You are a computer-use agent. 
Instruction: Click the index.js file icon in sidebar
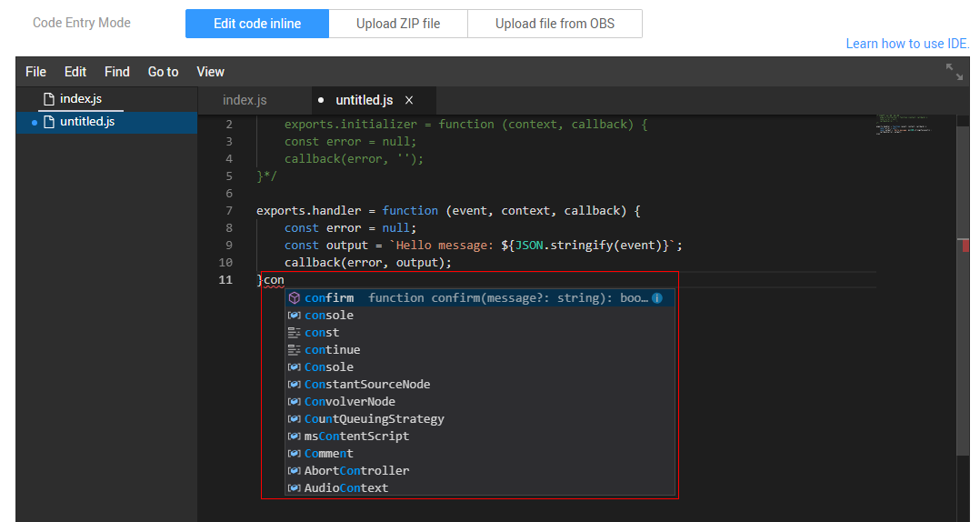point(49,99)
